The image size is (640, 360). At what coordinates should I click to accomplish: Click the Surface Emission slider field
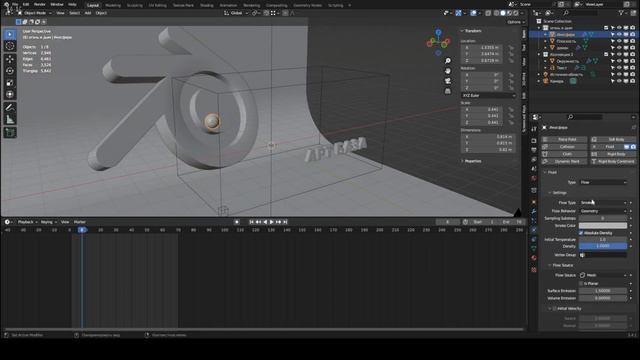click(603, 291)
